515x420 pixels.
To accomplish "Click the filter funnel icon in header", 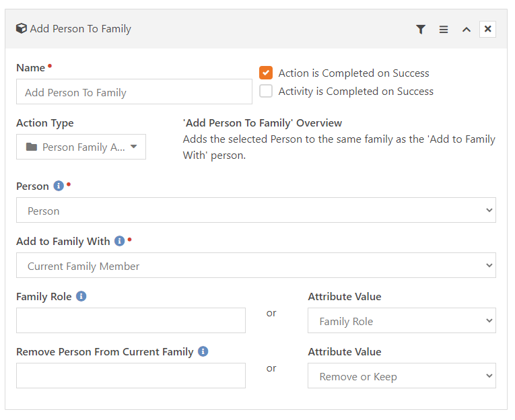I will pyautogui.click(x=420, y=29).
